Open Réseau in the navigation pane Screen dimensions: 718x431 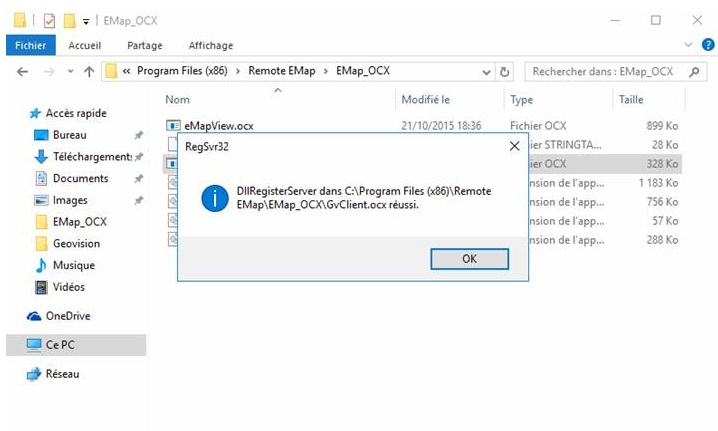pos(62,374)
